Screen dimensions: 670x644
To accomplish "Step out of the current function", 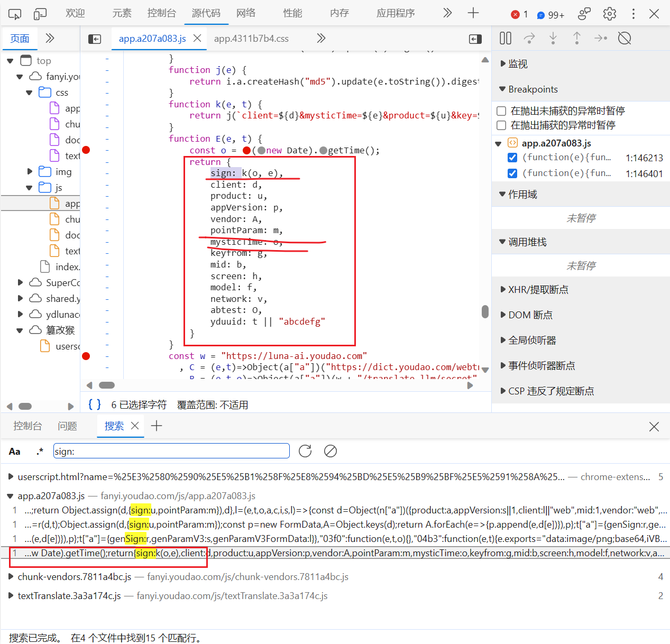I will (577, 38).
